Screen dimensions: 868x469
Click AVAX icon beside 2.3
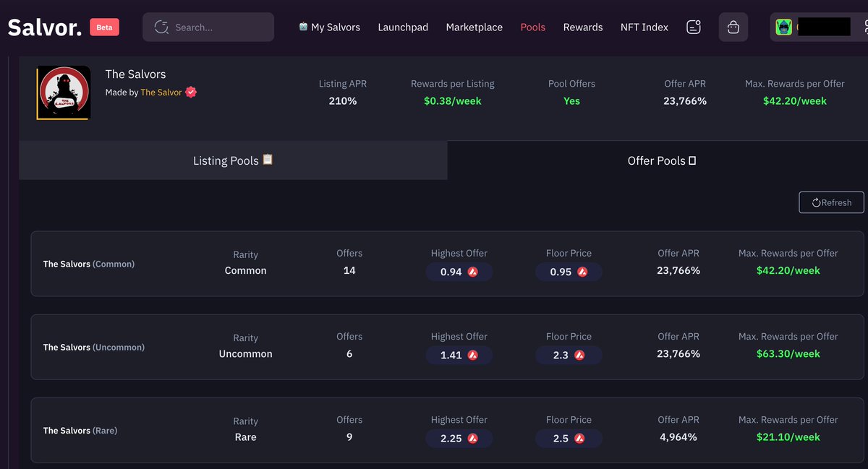point(579,355)
